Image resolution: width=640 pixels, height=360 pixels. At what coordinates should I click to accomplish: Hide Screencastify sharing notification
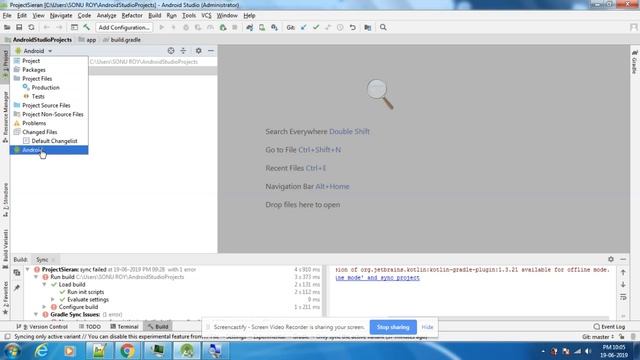pos(427,327)
